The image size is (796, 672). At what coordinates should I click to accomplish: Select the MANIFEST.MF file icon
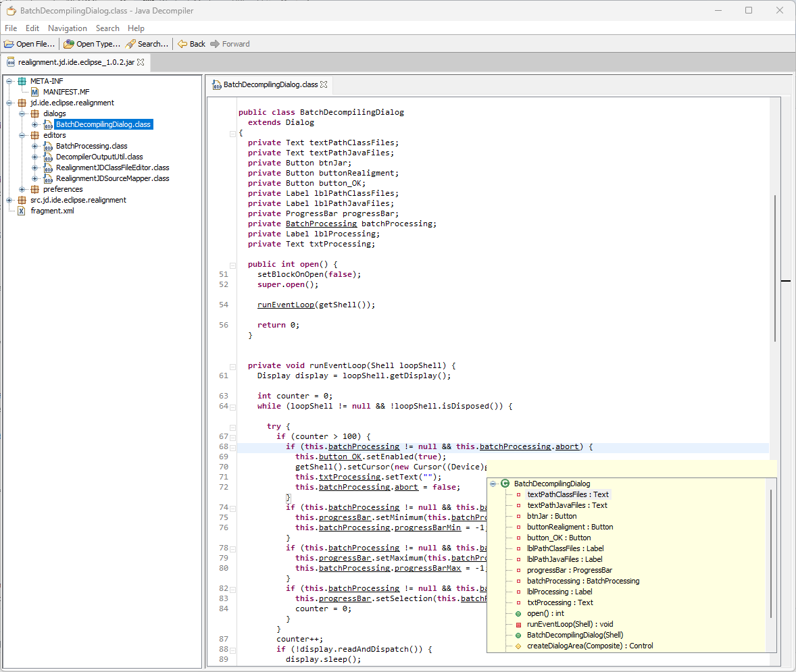point(35,92)
